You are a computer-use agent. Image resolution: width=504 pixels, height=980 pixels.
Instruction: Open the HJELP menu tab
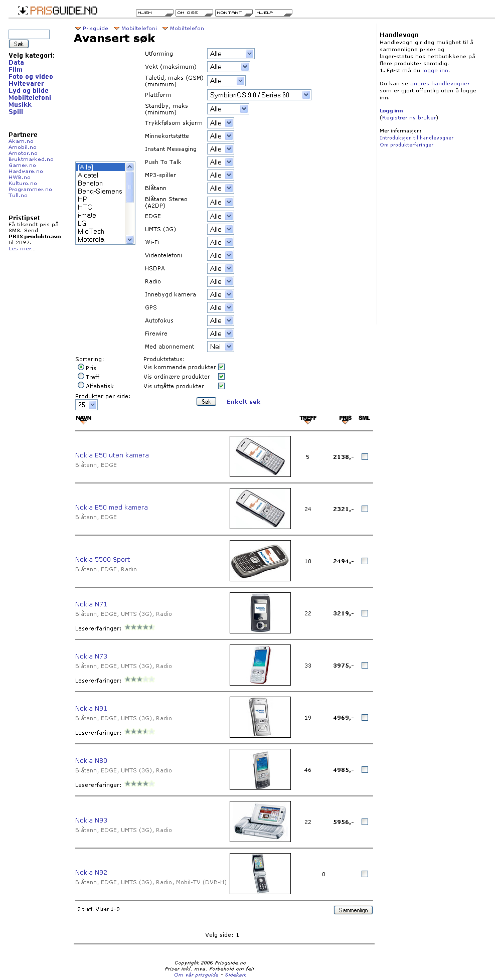click(x=273, y=13)
